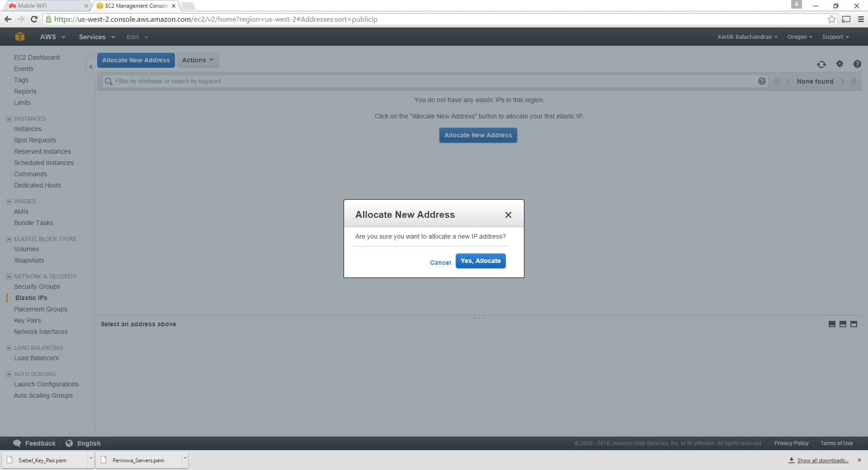
Task: Close the downloads bar
Action: pos(859,460)
